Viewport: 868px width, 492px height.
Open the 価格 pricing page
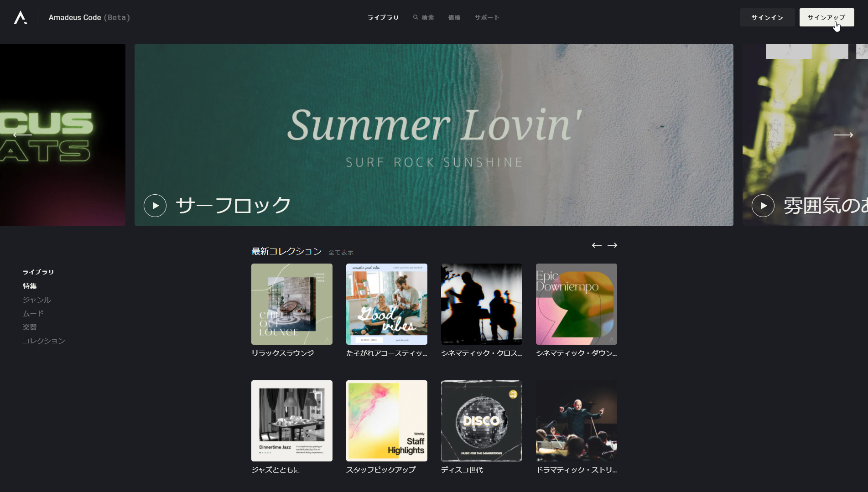(454, 17)
